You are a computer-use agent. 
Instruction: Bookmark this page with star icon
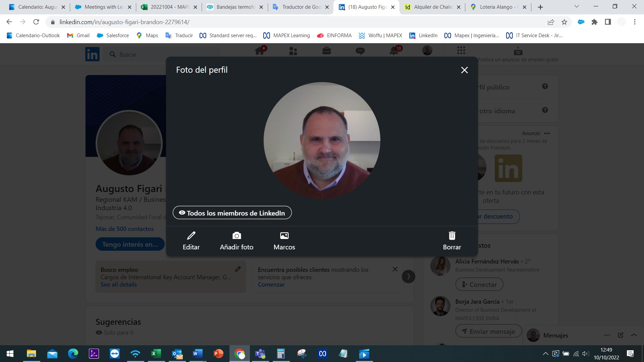564,22
